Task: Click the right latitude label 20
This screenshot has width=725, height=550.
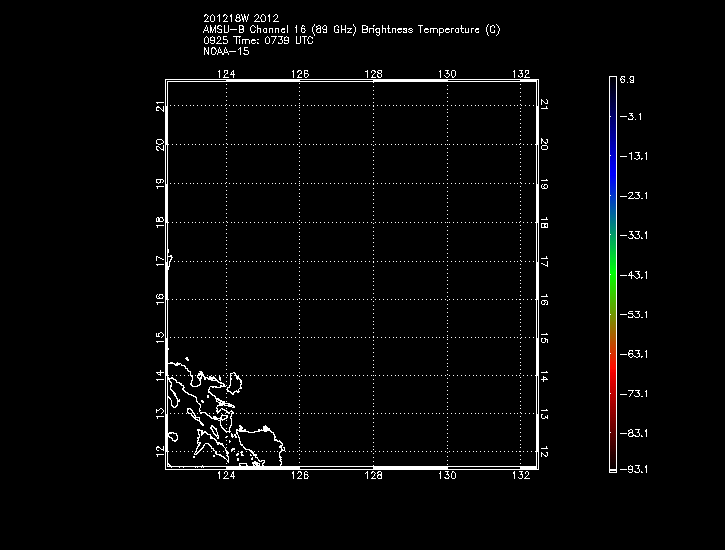Action: 544,144
